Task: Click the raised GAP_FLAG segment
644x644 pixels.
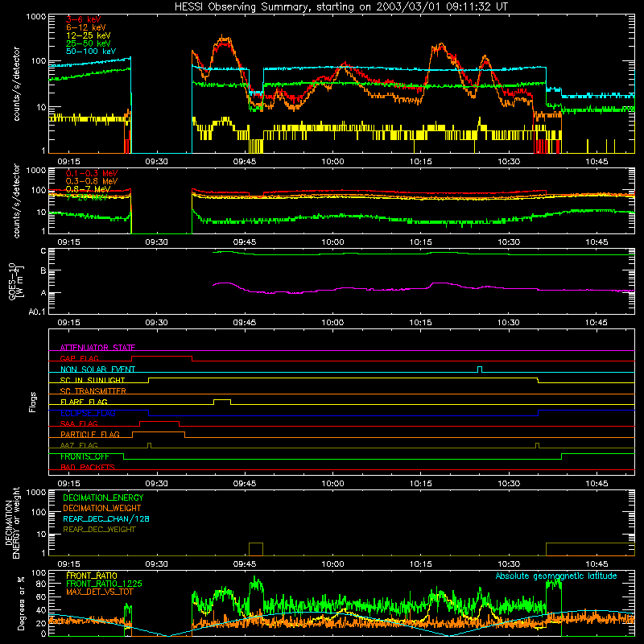Action: point(162,356)
